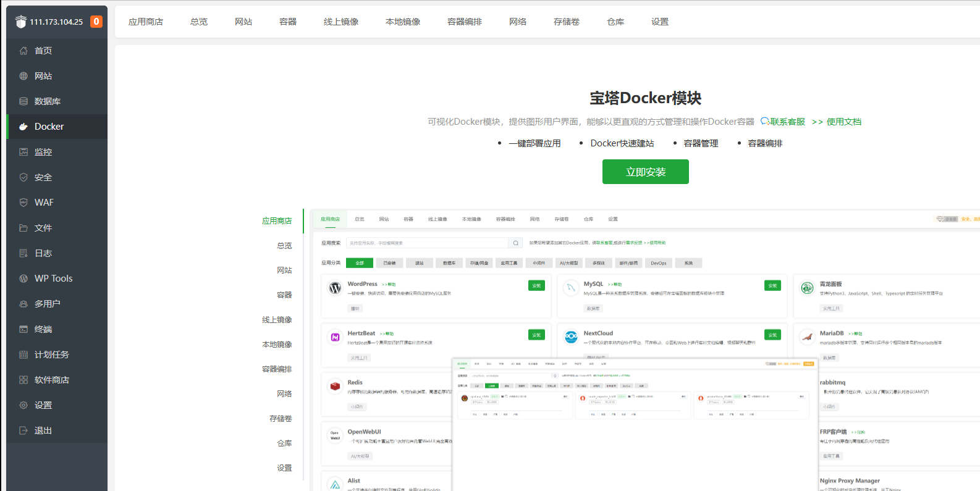Screen dimensions: 980x491
Task: Click the 111.173.104.25 server address text
Action: click(x=56, y=22)
